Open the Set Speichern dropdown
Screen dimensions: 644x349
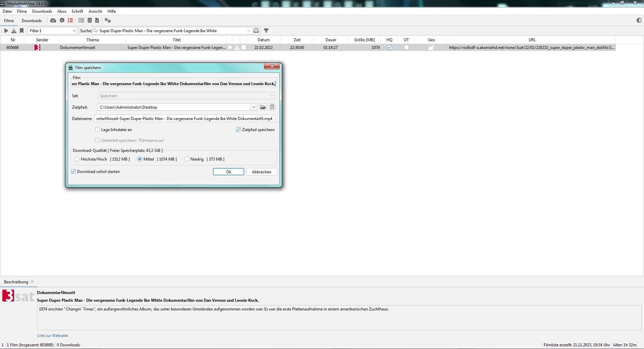(x=186, y=96)
